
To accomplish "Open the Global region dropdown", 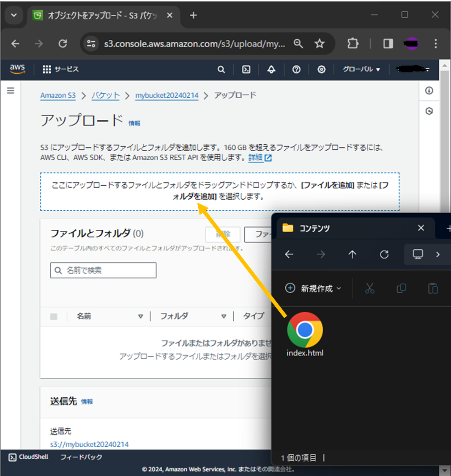I will 361,69.
